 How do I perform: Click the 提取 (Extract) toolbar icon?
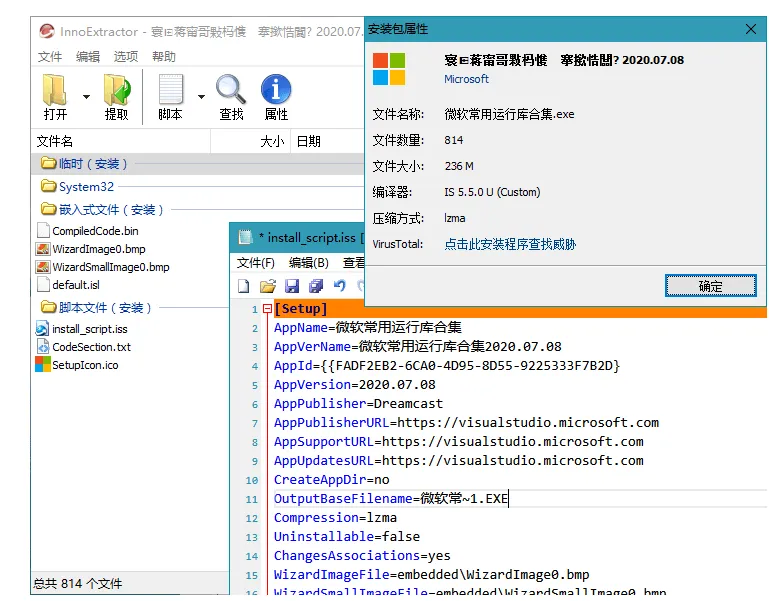(x=117, y=90)
